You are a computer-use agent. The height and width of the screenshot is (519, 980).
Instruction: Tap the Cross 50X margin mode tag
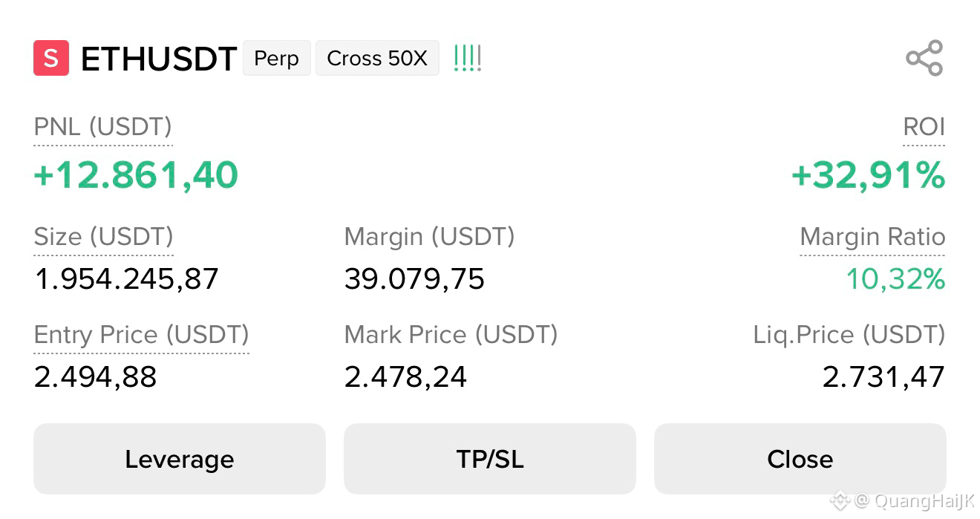coord(377,58)
